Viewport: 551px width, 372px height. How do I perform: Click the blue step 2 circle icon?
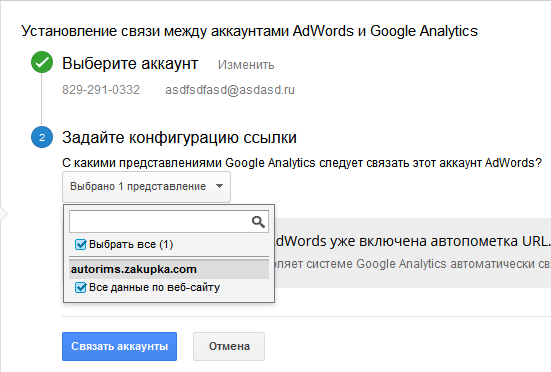pos(42,137)
